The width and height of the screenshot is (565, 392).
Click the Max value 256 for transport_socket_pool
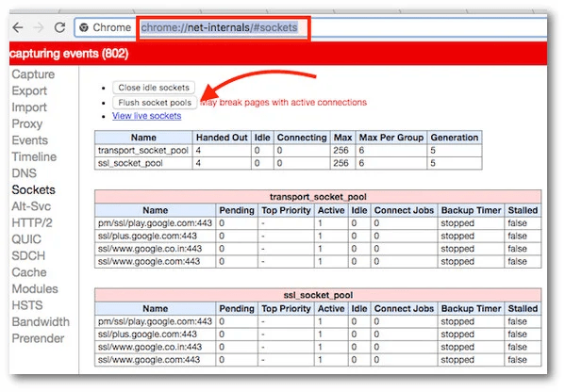click(x=341, y=151)
